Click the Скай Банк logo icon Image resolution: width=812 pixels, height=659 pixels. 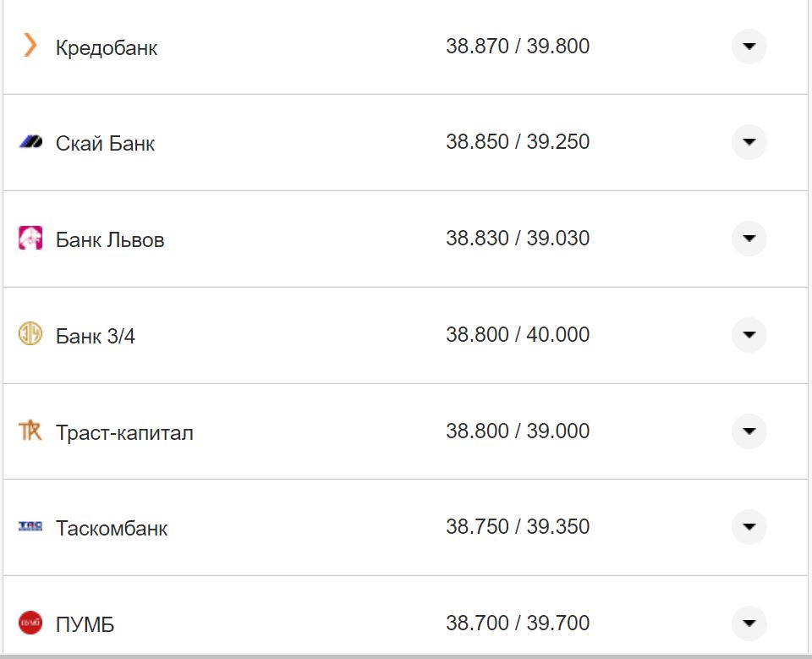(x=30, y=142)
